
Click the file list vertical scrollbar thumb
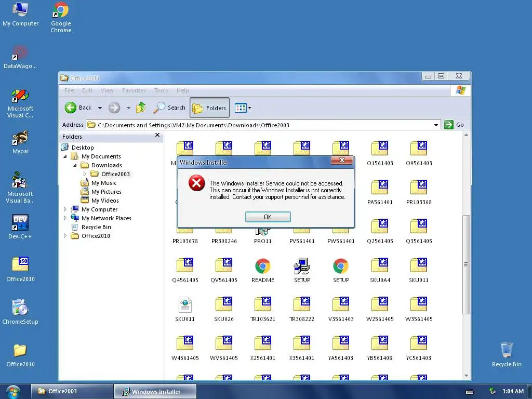pos(467,264)
